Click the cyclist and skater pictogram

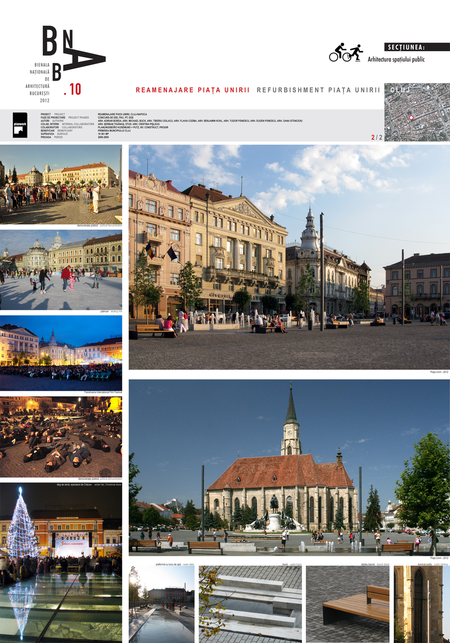(346, 52)
